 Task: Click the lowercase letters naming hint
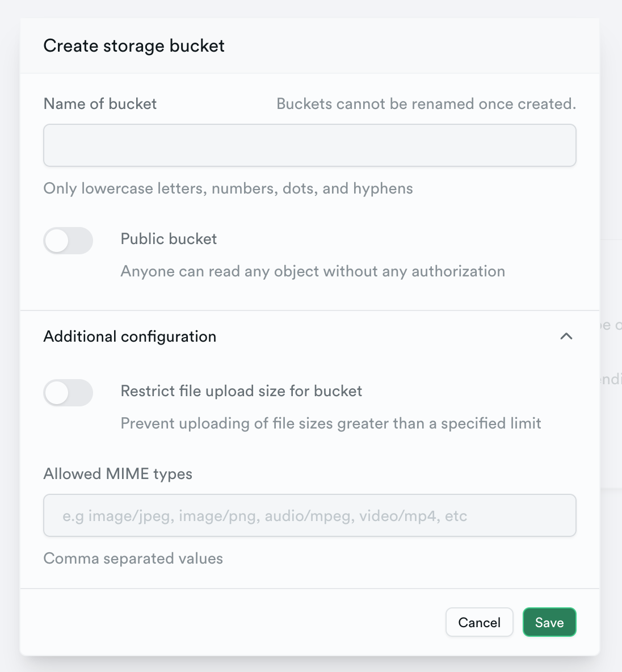(228, 188)
